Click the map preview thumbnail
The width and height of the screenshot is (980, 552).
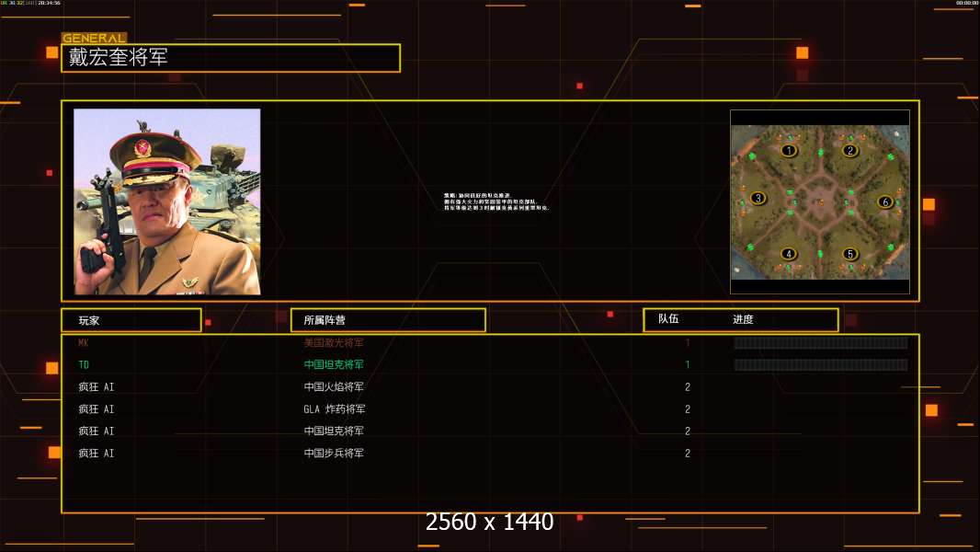(820, 201)
